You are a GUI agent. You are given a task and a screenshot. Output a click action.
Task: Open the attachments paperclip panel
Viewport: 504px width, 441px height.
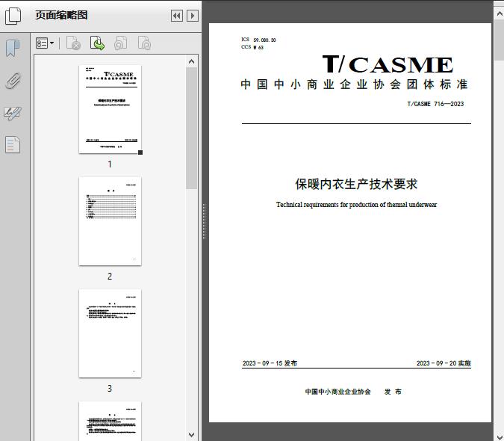point(13,81)
